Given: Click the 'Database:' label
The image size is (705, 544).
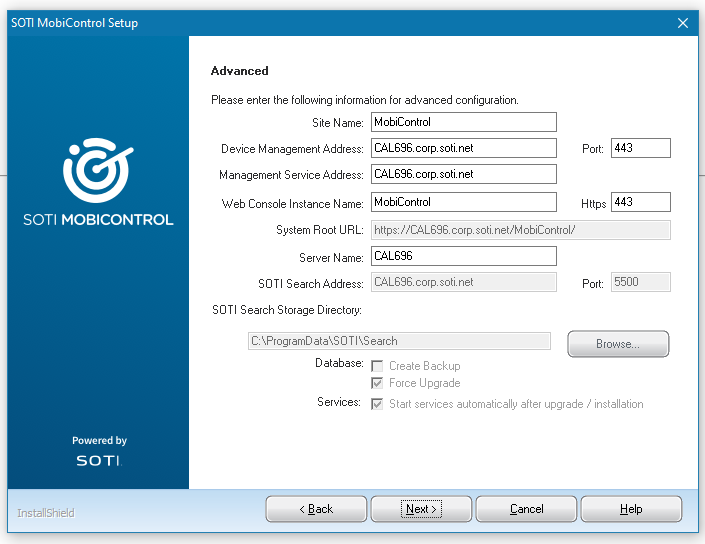Looking at the screenshot, I should tap(339, 363).
